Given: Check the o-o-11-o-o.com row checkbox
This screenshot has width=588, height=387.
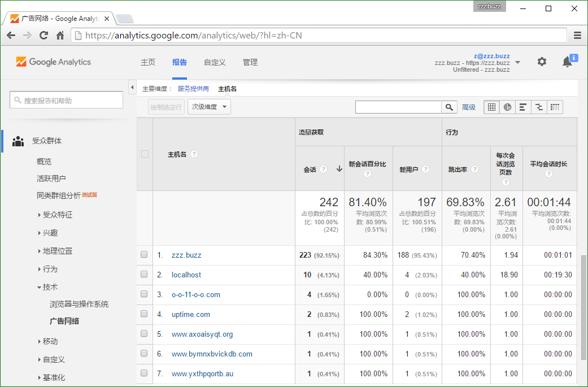Looking at the screenshot, I should pyautogui.click(x=144, y=294).
